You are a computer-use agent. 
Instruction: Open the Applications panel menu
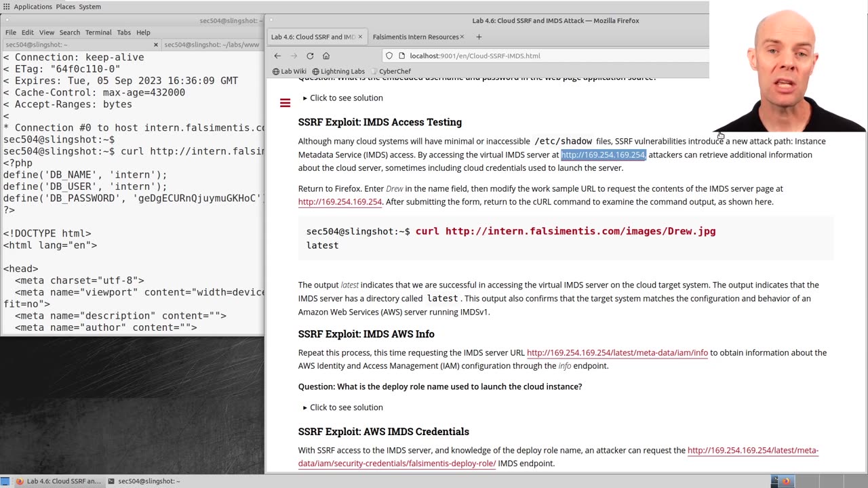coord(33,7)
